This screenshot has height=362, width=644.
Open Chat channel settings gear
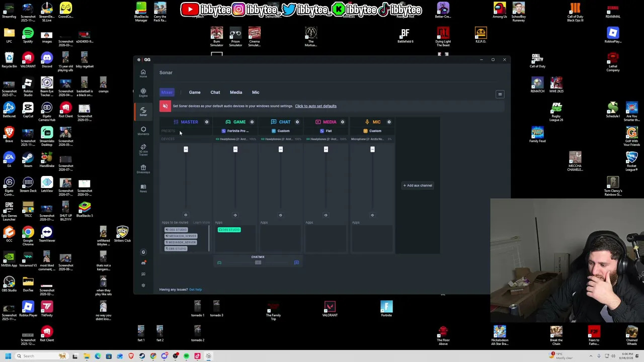click(297, 122)
